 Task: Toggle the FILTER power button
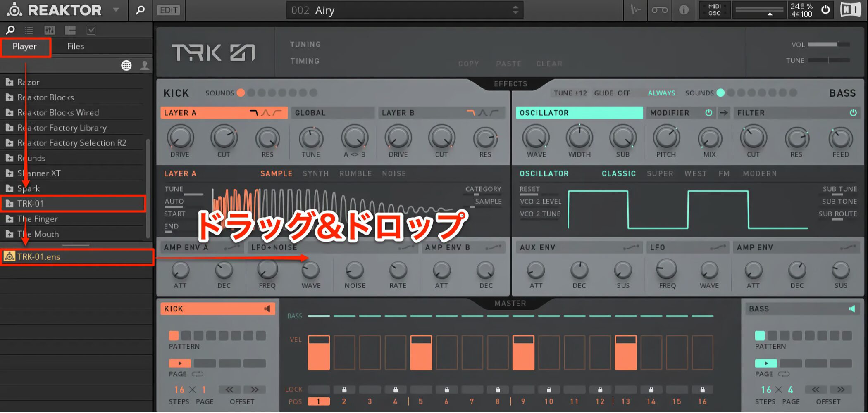(x=853, y=113)
